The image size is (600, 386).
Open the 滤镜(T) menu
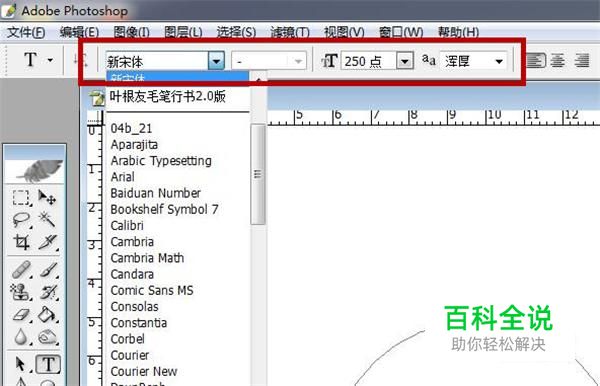(x=290, y=32)
